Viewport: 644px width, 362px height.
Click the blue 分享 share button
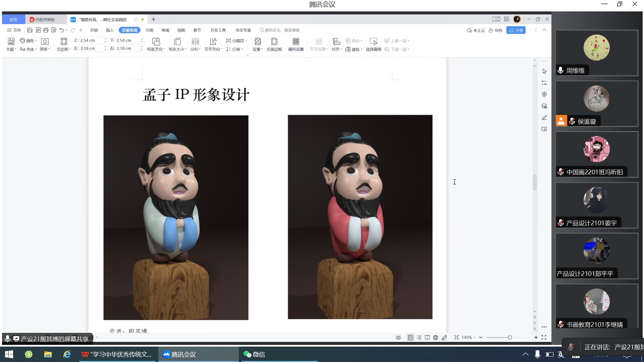coord(516,30)
